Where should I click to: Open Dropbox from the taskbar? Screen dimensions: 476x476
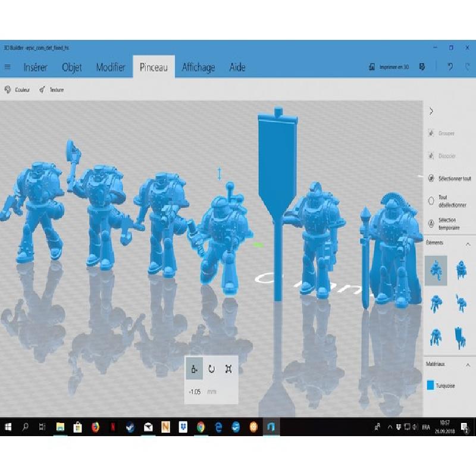(183, 427)
